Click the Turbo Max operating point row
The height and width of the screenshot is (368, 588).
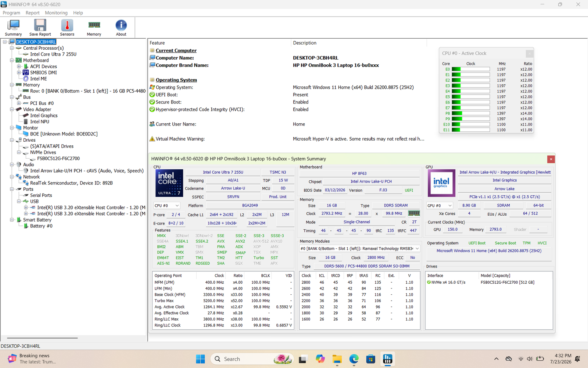pos(223,301)
